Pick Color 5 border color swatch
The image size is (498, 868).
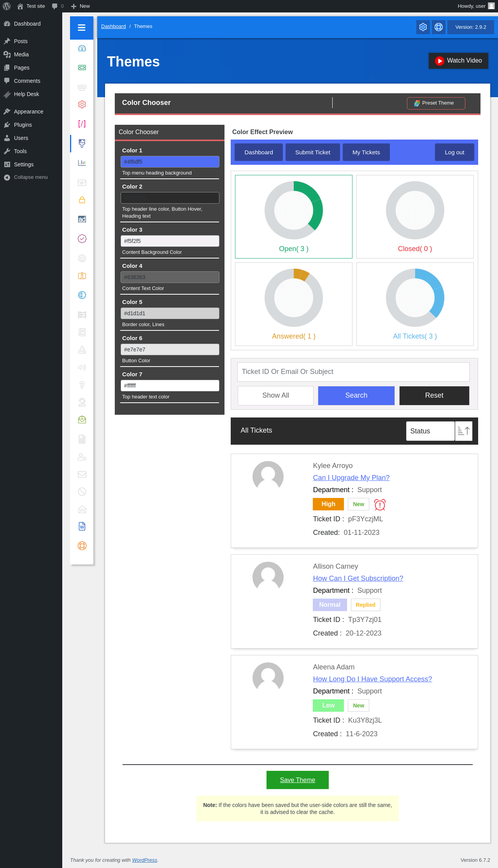click(x=170, y=313)
